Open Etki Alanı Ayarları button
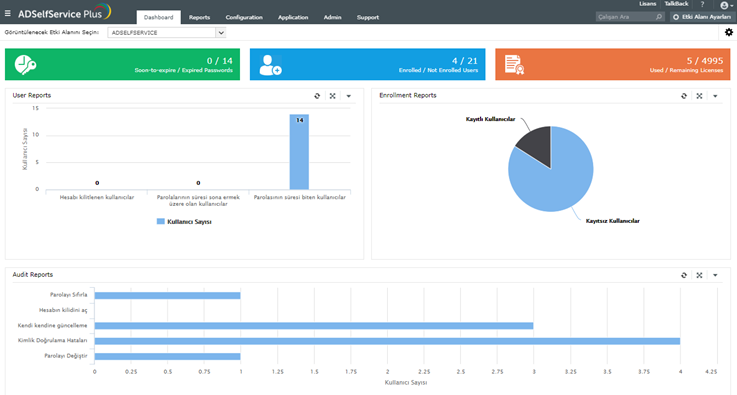The height and width of the screenshot is (395, 737). pyautogui.click(x=702, y=17)
